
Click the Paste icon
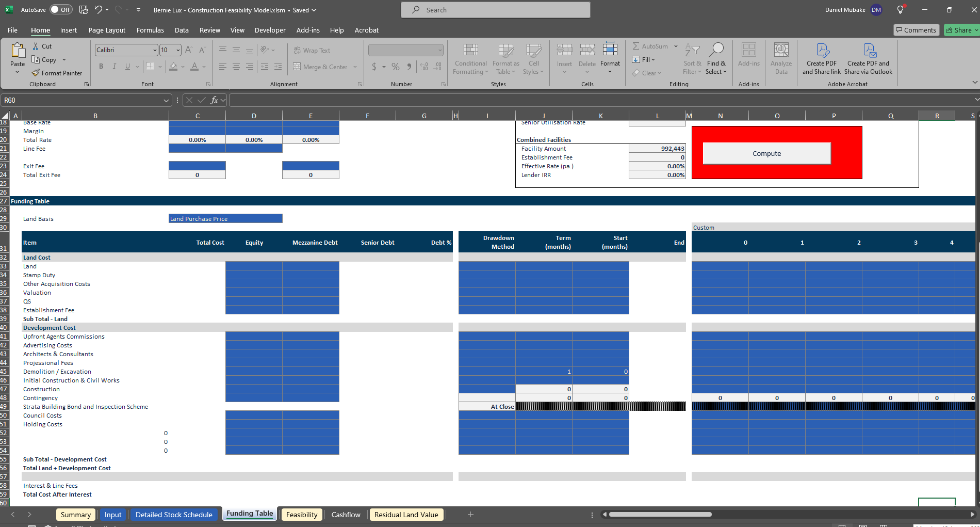tap(18, 51)
